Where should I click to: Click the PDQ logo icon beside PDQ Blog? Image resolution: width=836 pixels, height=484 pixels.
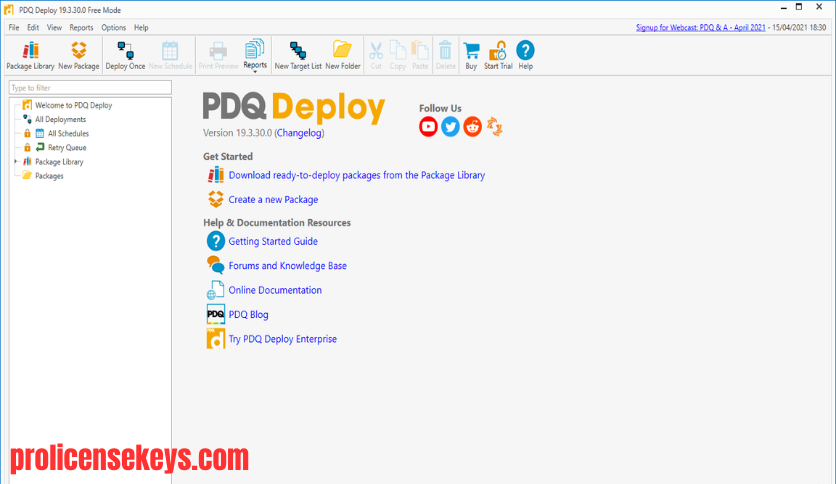tap(216, 314)
